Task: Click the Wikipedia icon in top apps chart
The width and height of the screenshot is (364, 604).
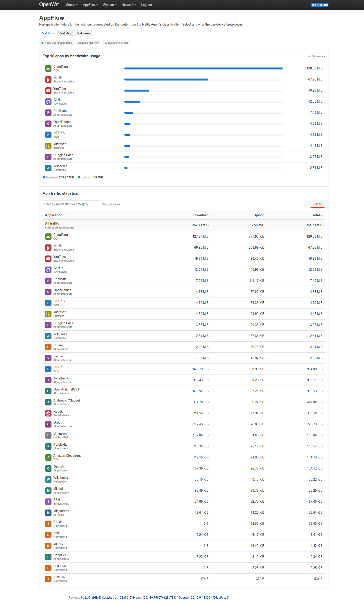Action: (x=48, y=168)
